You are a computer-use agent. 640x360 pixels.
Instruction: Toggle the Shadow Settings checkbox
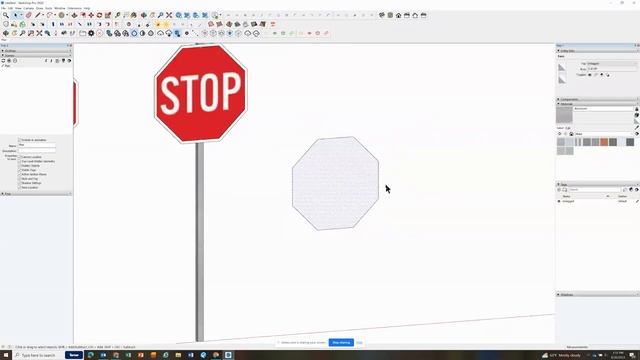(19, 183)
